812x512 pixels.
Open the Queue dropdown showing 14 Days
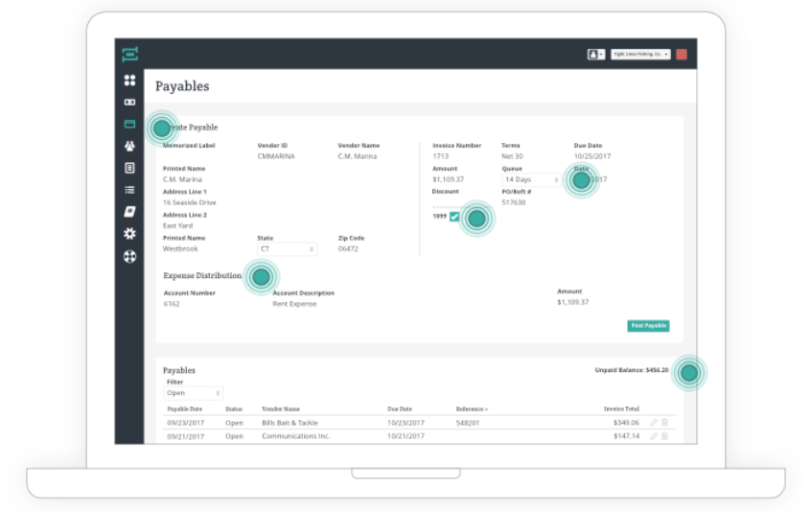[531, 179]
